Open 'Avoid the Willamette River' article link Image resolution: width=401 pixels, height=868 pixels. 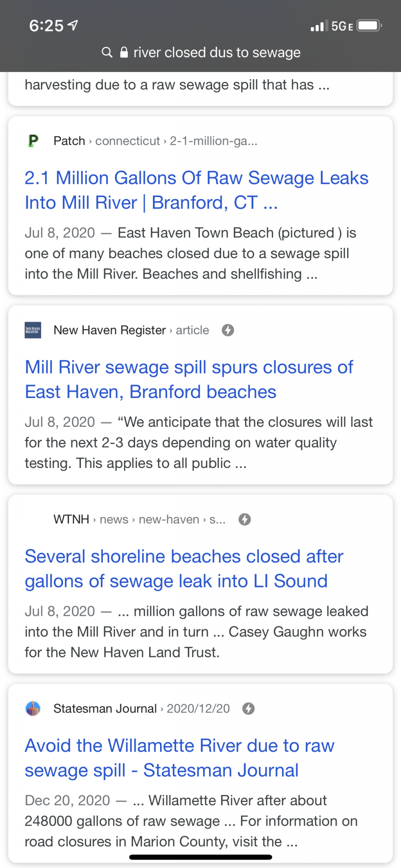pos(180,758)
